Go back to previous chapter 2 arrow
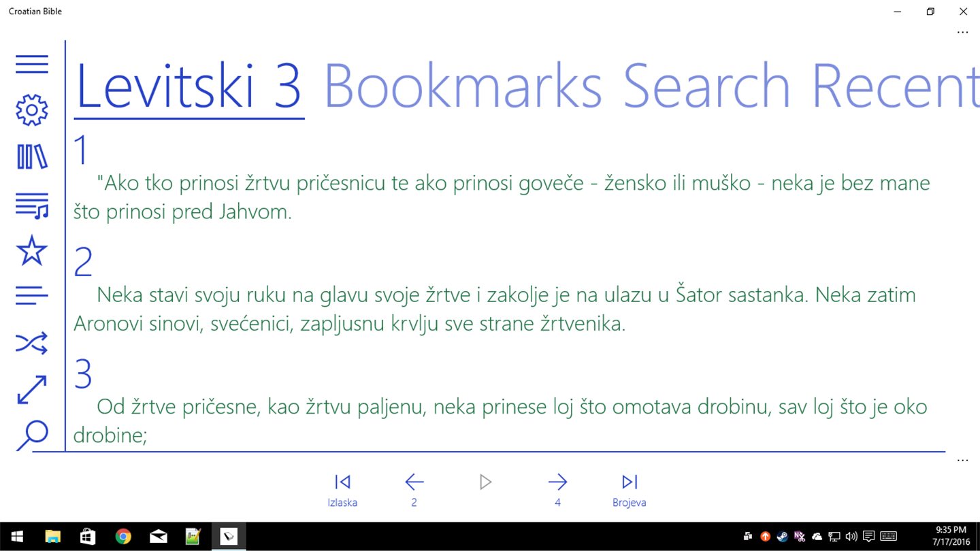 tap(414, 490)
